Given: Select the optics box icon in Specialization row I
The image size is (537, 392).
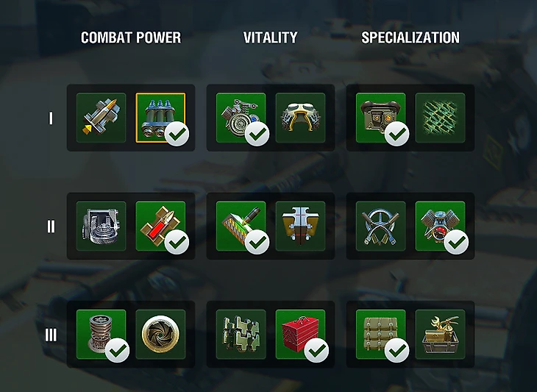Looking at the screenshot, I should (x=381, y=118).
